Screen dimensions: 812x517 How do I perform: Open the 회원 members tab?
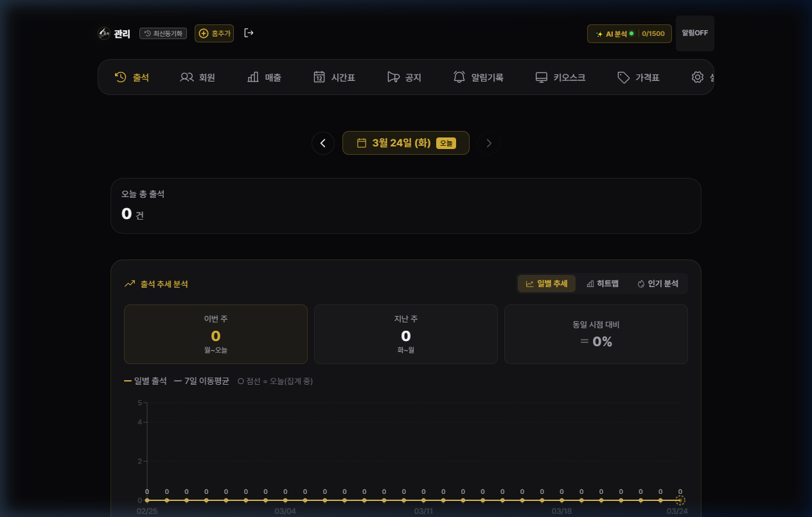198,77
